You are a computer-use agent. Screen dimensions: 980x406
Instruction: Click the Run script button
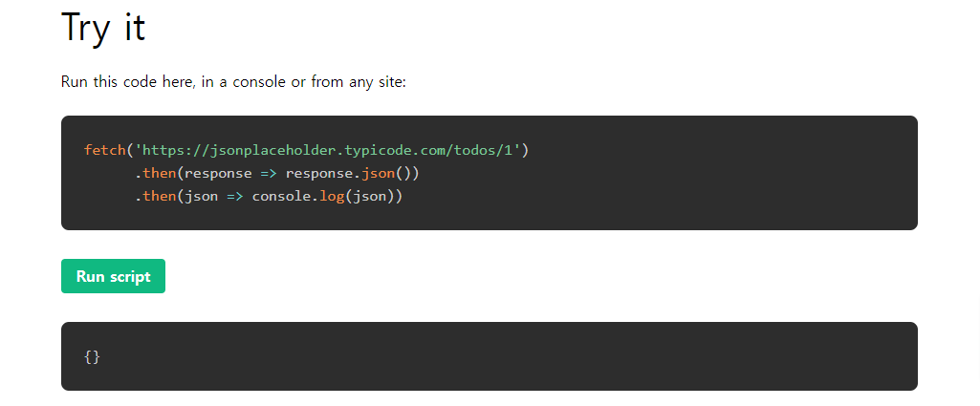(x=113, y=276)
